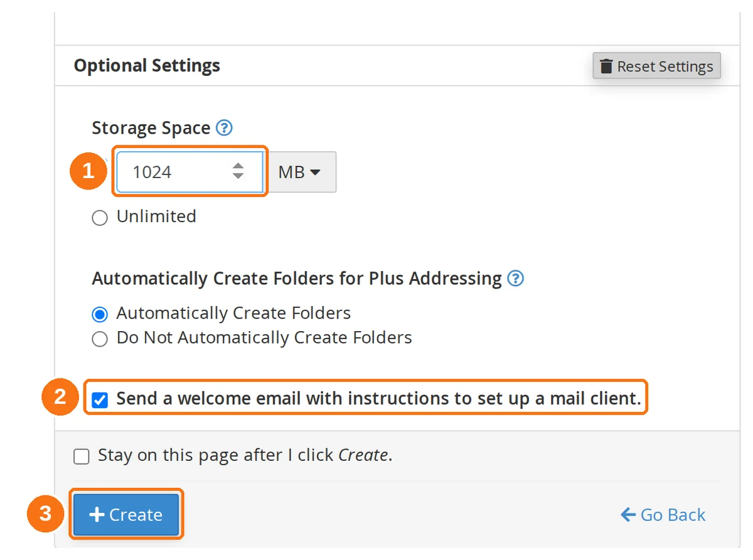Click the Automatically Create Folders for Plus Addressing label

click(x=297, y=278)
